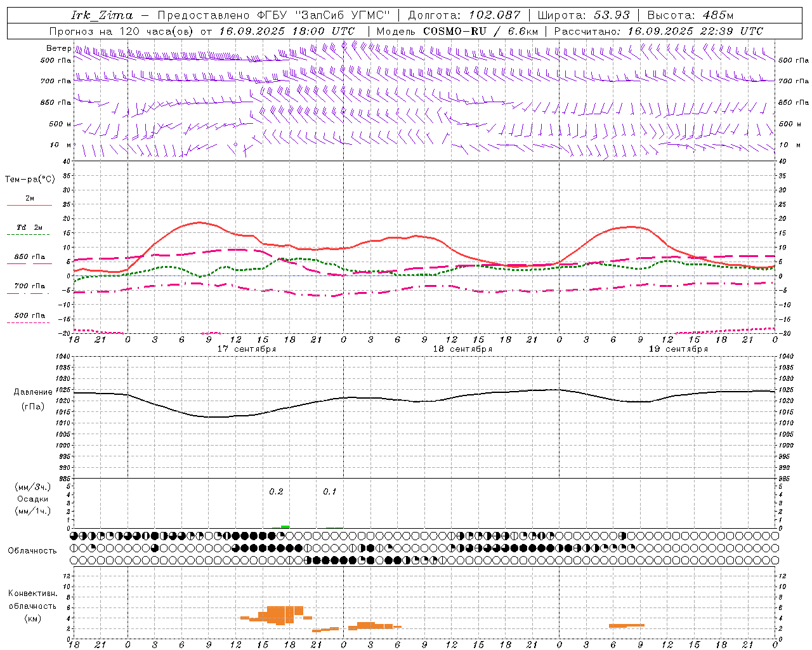Click the 'Осадки' precipitation label

pos(33,499)
